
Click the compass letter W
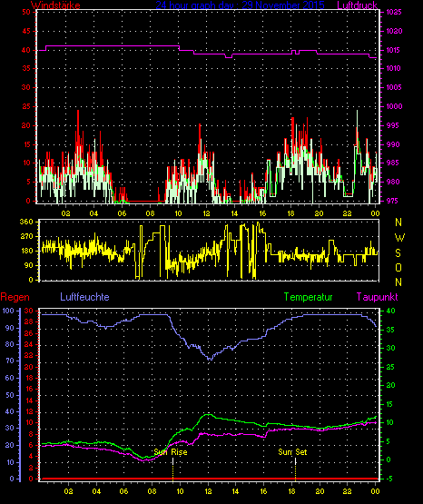click(x=399, y=238)
